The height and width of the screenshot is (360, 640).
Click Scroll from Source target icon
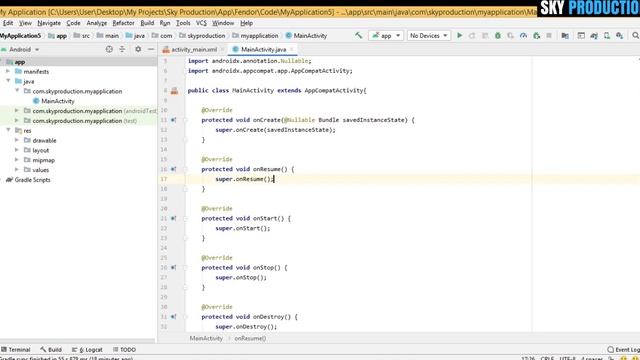pyautogui.click(x=109, y=49)
